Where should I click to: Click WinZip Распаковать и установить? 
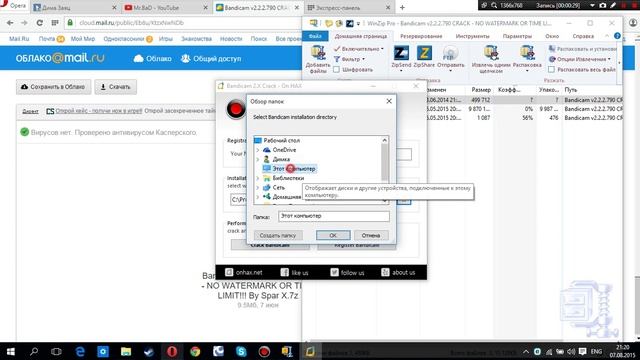tap(583, 49)
